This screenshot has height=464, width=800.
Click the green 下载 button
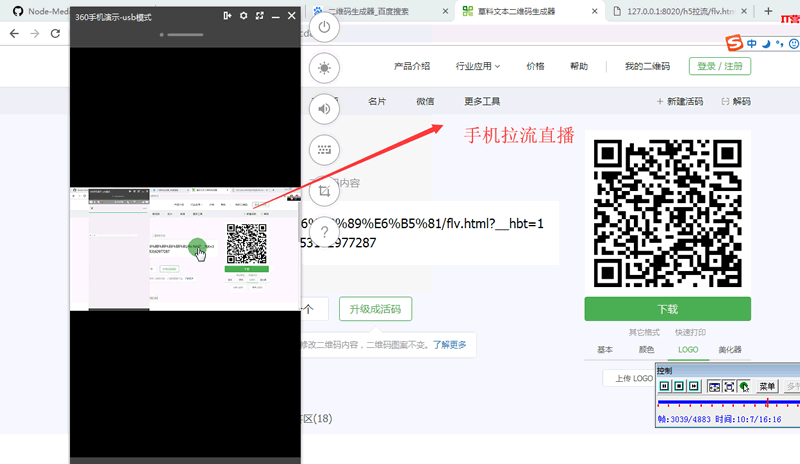pos(667,309)
